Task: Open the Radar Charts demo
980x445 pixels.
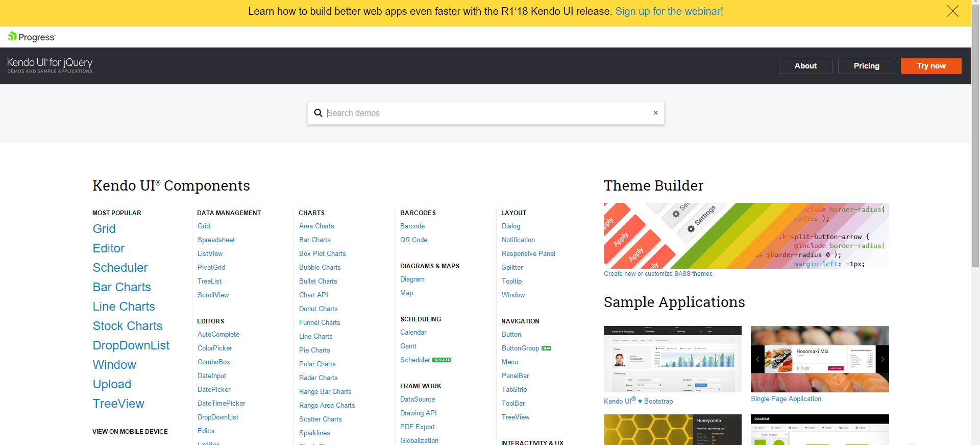Action: coord(318,378)
